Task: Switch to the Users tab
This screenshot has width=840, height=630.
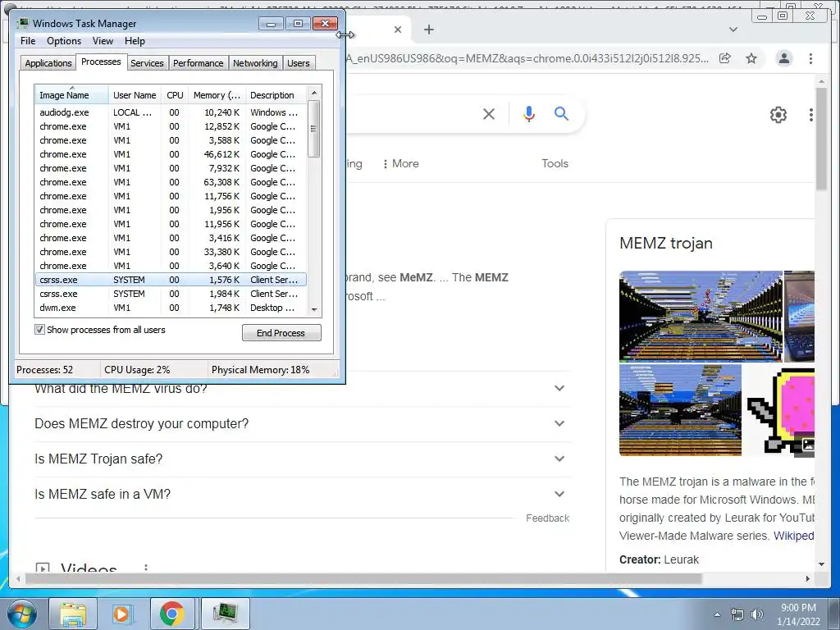Action: tap(299, 63)
